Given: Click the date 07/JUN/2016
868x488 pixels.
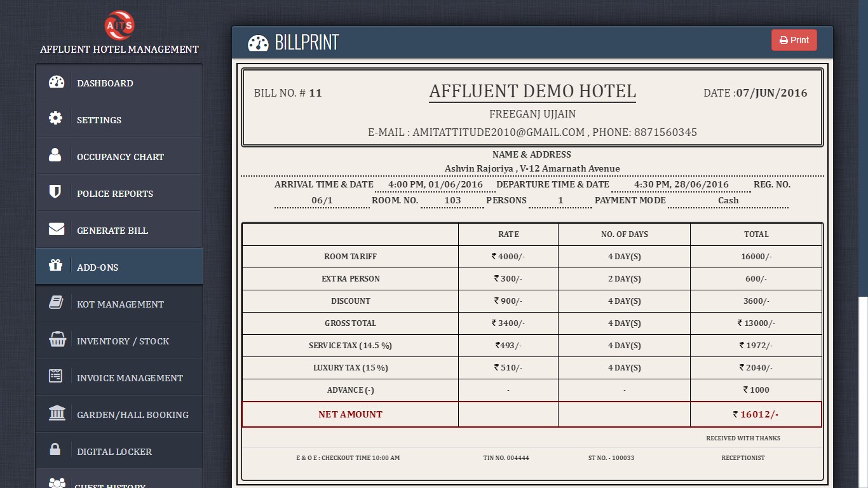Looking at the screenshot, I should coord(772,93).
